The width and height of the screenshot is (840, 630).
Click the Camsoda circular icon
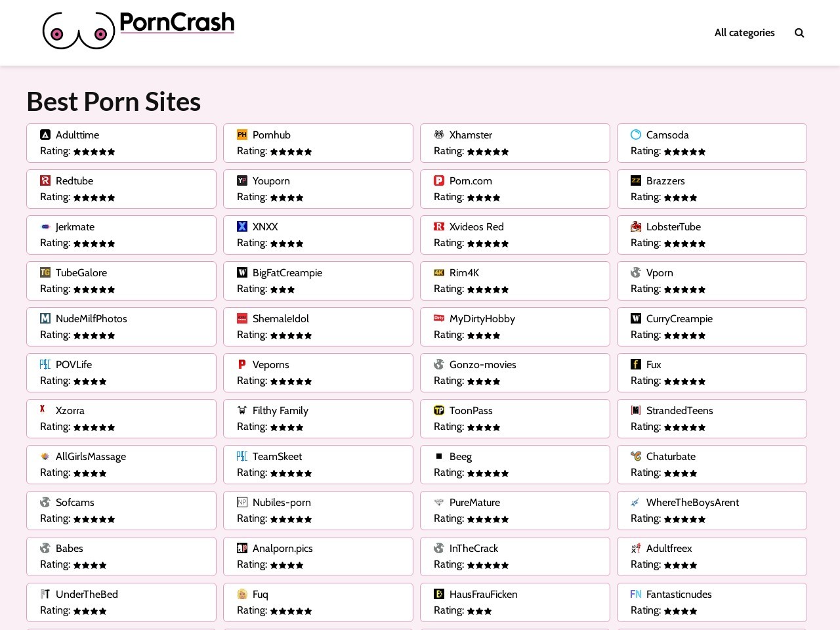pyautogui.click(x=636, y=135)
